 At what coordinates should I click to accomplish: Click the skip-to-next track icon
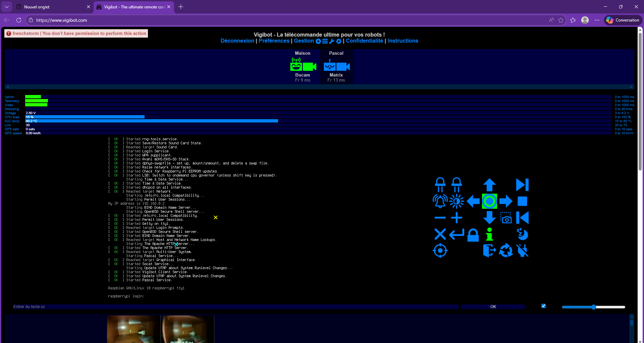point(522,185)
